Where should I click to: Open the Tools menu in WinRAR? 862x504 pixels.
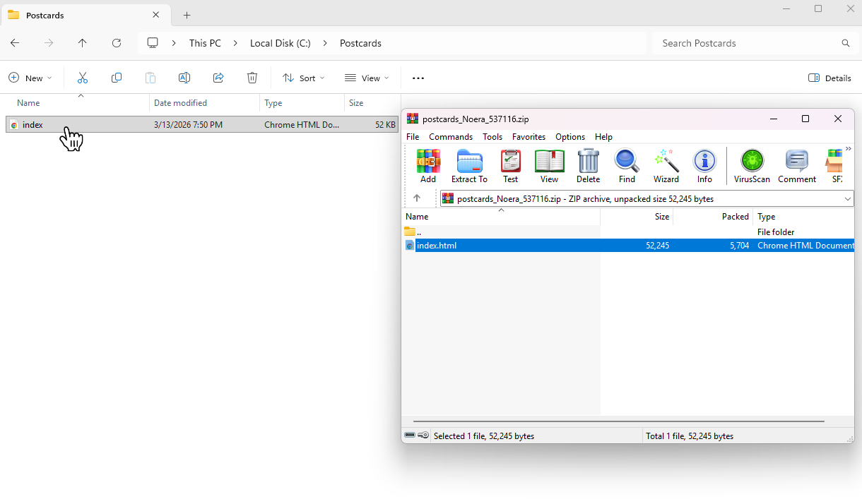492,137
